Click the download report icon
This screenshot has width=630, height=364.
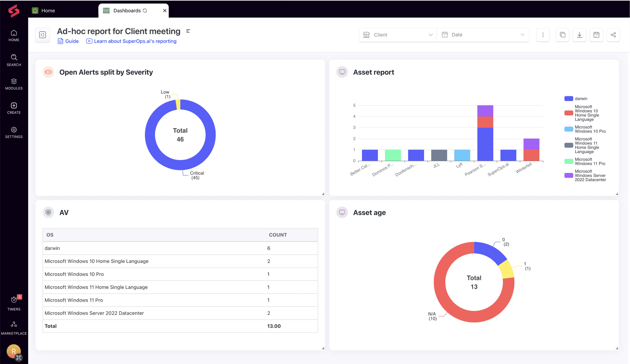click(579, 35)
